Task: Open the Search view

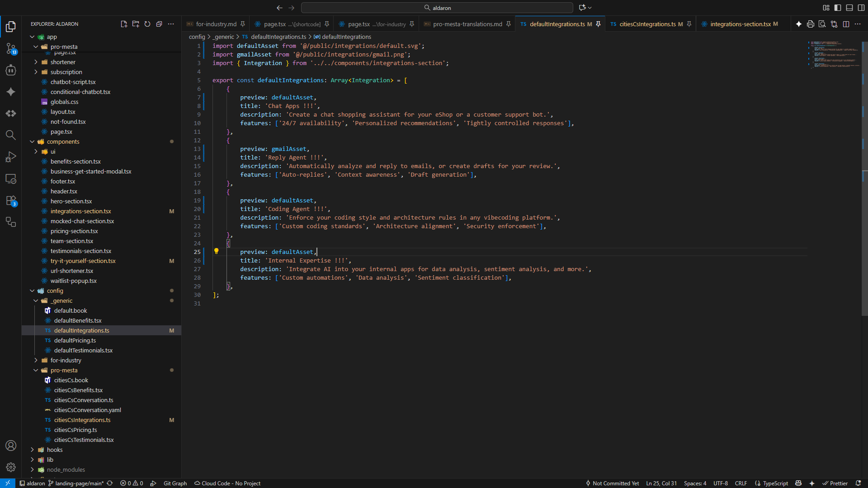Action: point(11,135)
